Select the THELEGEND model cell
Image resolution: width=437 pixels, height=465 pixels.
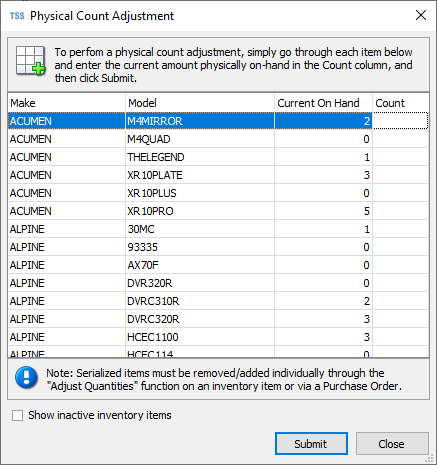[200, 157]
